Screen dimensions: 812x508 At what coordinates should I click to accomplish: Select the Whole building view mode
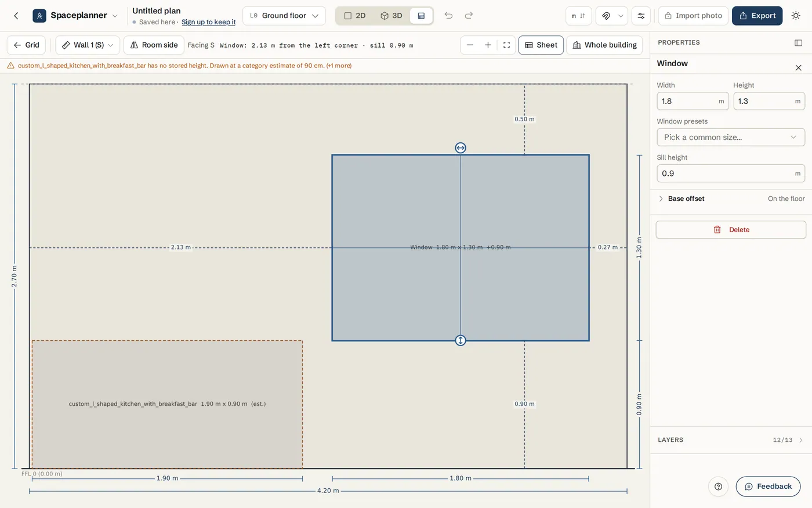coord(604,45)
